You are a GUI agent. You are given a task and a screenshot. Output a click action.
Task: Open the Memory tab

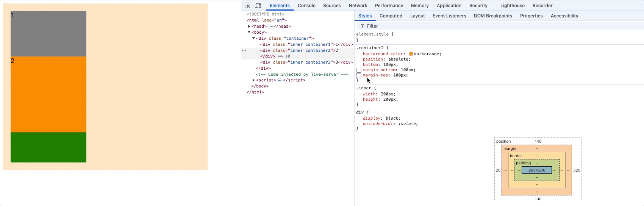(420, 5)
